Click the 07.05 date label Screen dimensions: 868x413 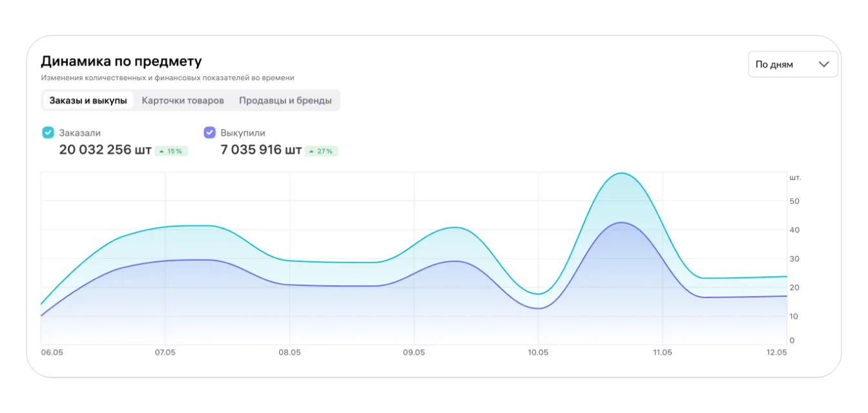[165, 352]
